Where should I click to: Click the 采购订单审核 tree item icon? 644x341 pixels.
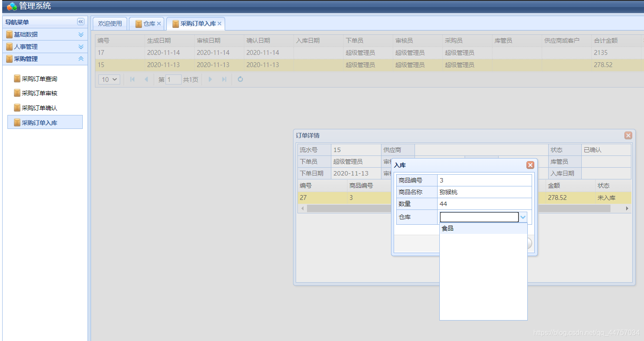tap(17, 93)
